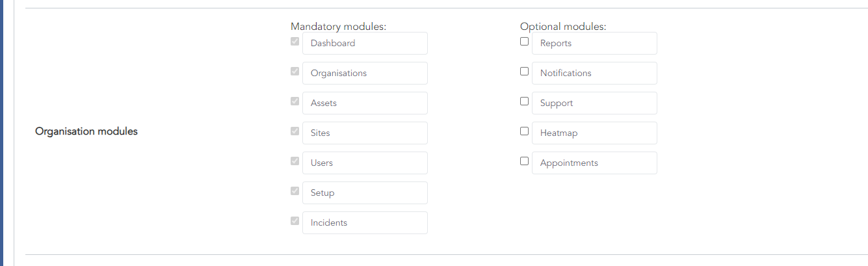
Task: Click the Organisation modules section label
Action: coord(86,131)
